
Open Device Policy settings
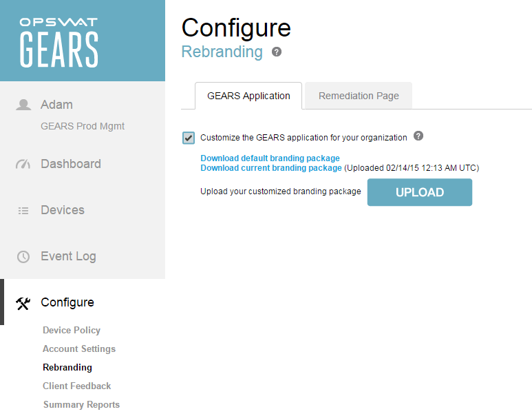(72, 331)
